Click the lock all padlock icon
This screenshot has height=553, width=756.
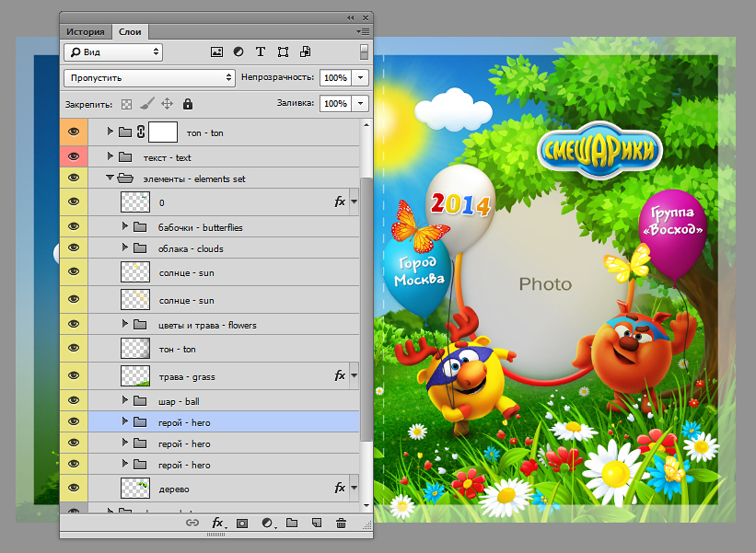pos(188,104)
